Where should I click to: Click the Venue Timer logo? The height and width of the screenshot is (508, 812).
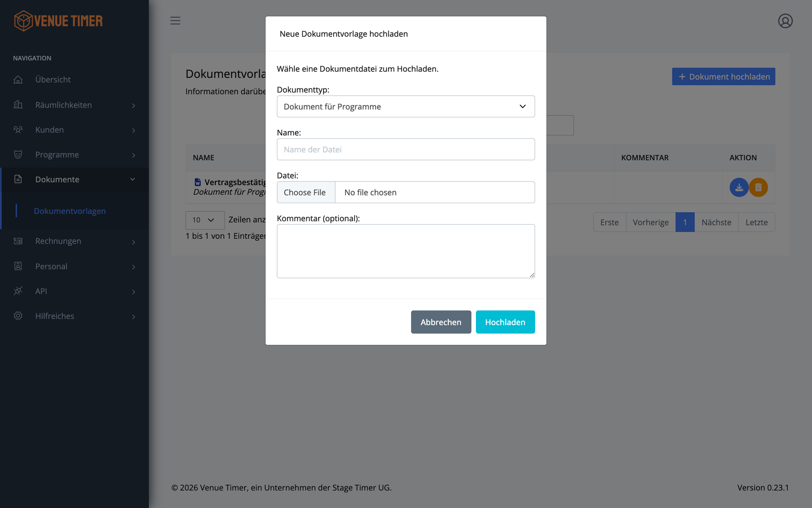(x=58, y=21)
